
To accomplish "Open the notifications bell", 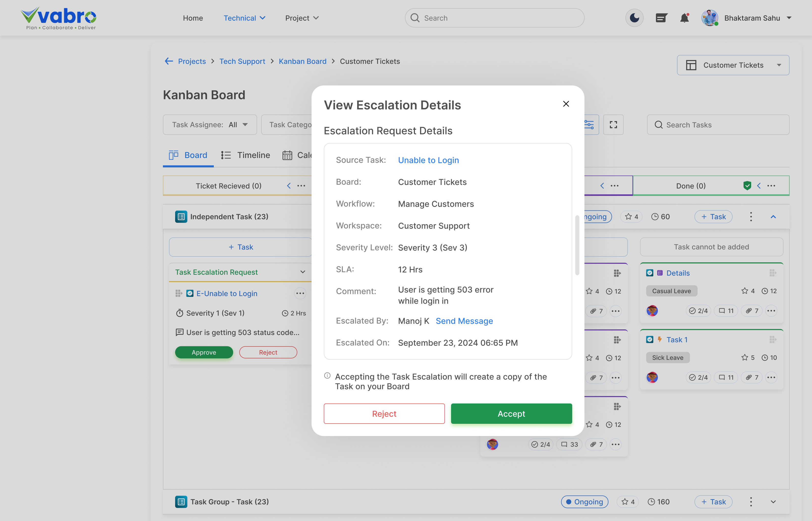I will point(684,18).
